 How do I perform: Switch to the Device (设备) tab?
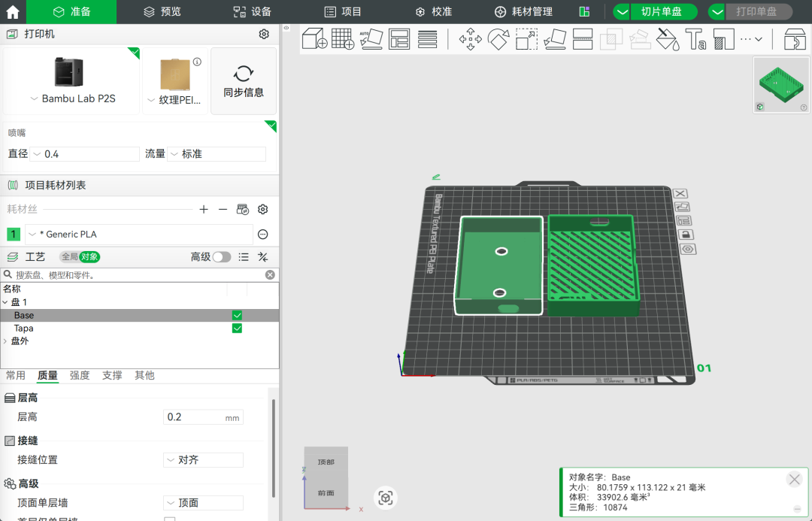click(252, 11)
